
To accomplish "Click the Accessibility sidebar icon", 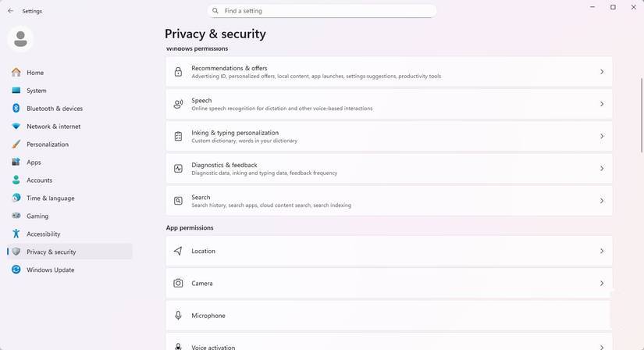I will tap(16, 234).
